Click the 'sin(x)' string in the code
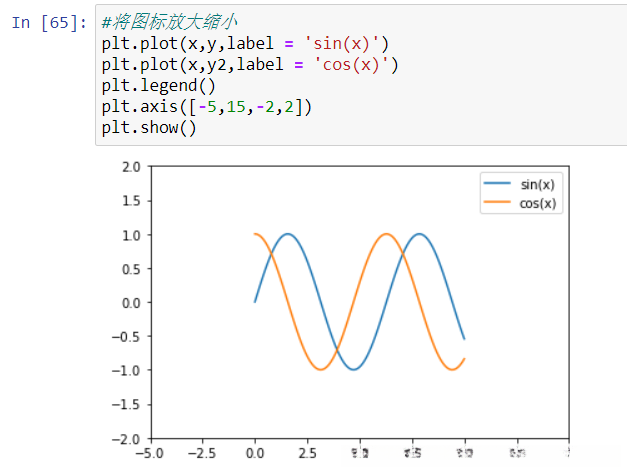The height and width of the screenshot is (475, 627). (x=341, y=44)
